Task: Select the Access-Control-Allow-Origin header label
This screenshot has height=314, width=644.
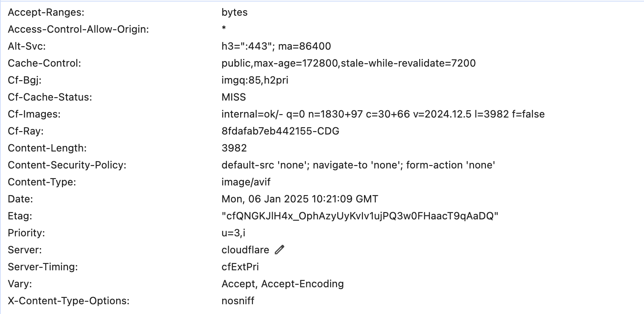Action: click(78, 29)
